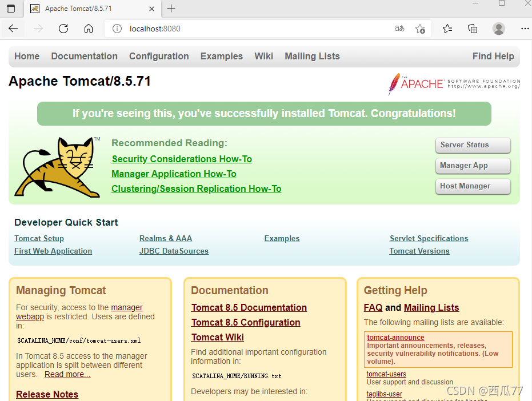Open the Tomcat 8.5 Documentation link
Screen dimensions: 532x401
[x=249, y=307]
